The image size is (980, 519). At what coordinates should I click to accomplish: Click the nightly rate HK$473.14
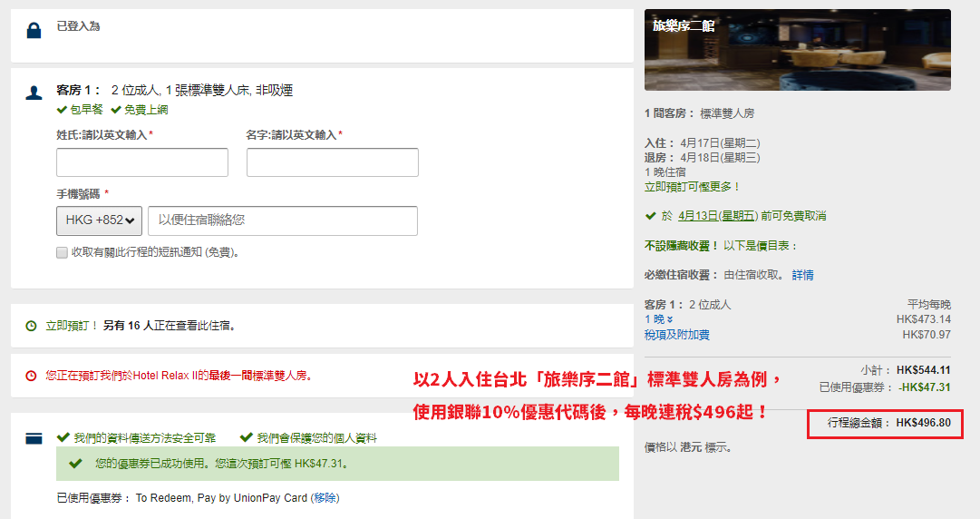point(923,319)
